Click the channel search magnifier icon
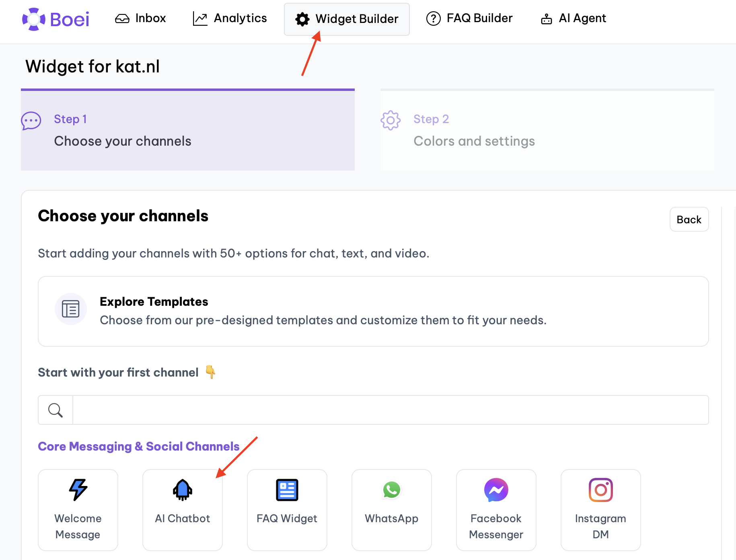The width and height of the screenshot is (736, 560). click(x=56, y=410)
